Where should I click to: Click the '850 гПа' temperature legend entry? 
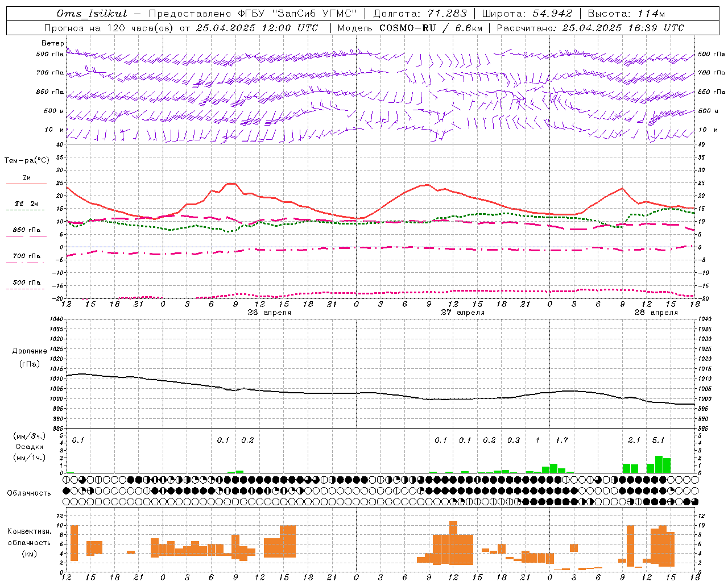click(27, 230)
